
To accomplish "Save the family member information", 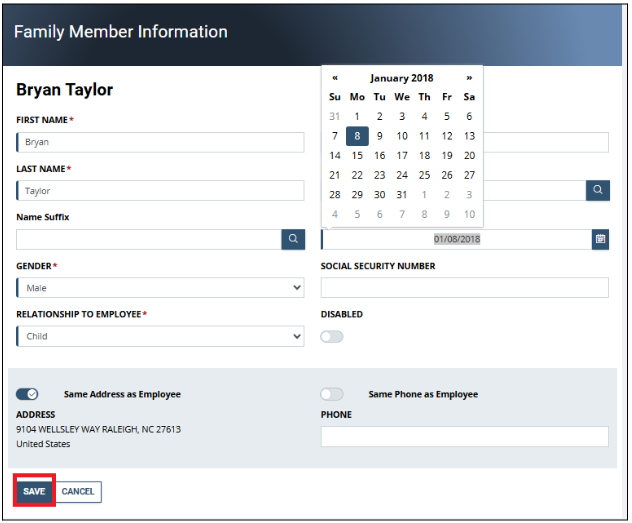I will [34, 492].
